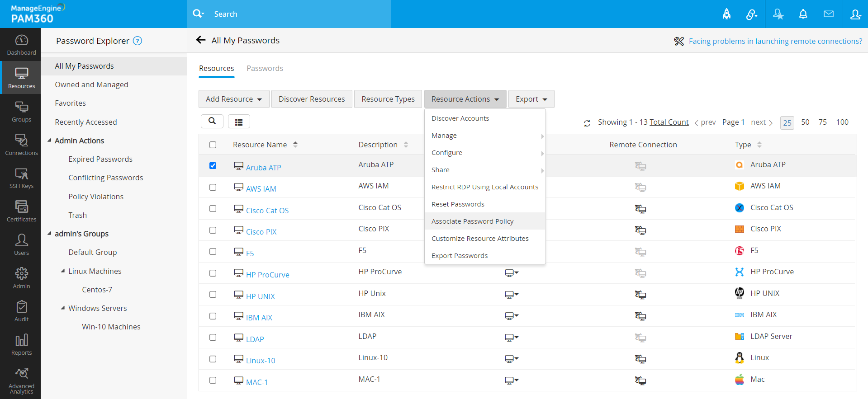868x399 pixels.
Task: Open the Audit section icon
Action: 21,311
